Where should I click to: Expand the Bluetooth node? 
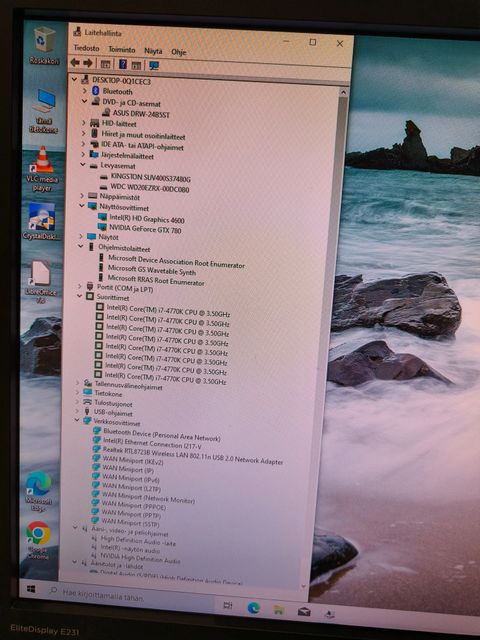(84, 90)
